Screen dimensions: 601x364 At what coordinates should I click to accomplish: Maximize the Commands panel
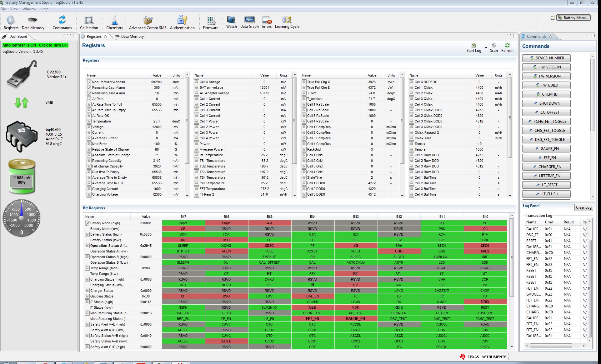pos(593,35)
